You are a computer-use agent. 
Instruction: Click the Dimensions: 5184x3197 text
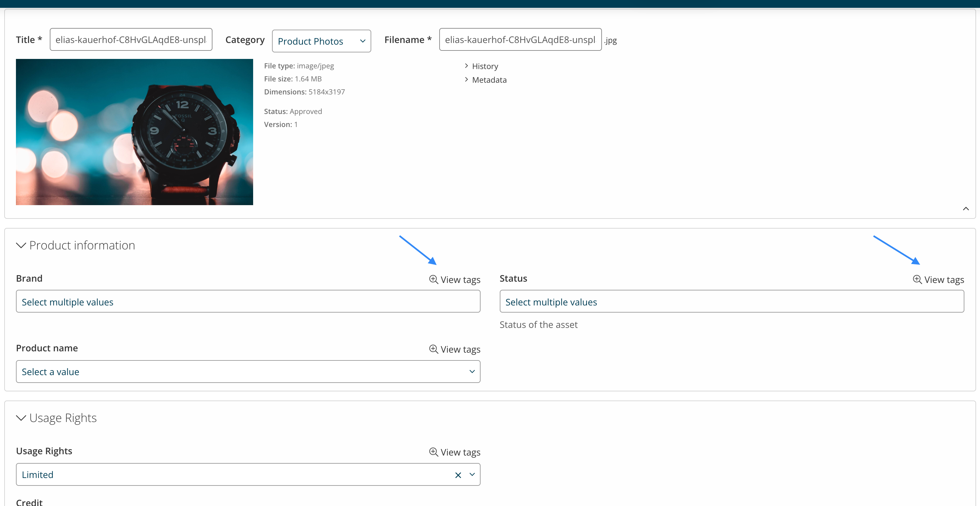point(304,92)
